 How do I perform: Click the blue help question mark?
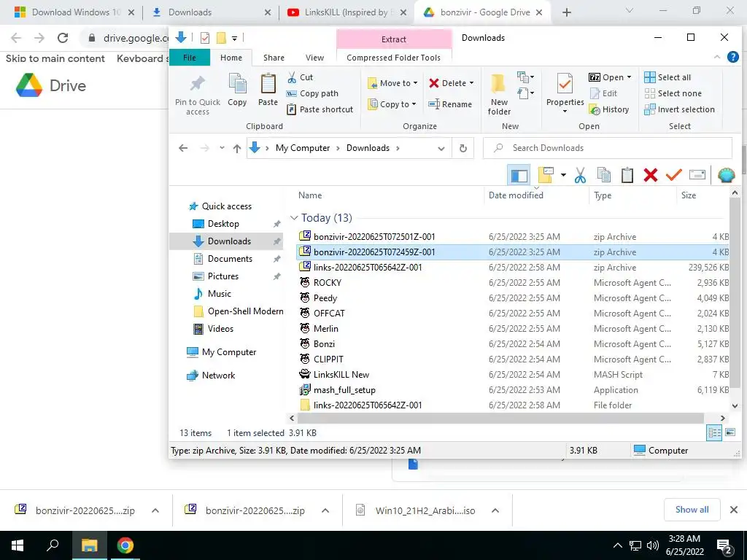coord(732,57)
